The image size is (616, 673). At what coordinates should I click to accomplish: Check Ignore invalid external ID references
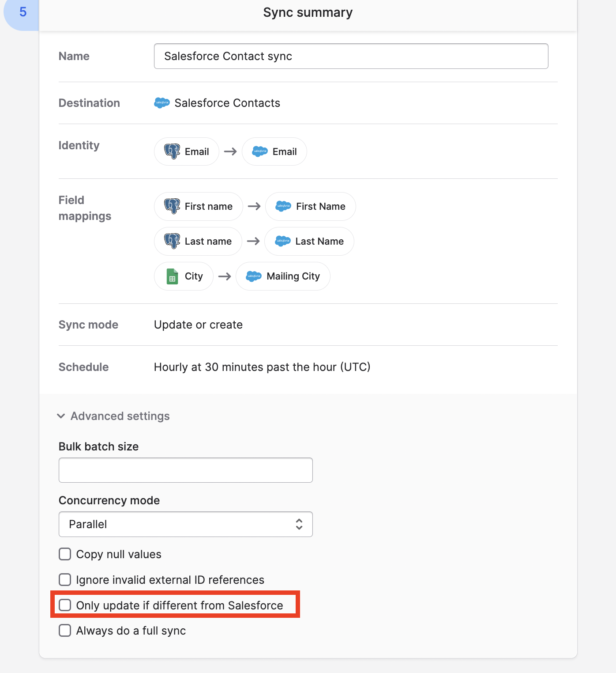(x=65, y=579)
